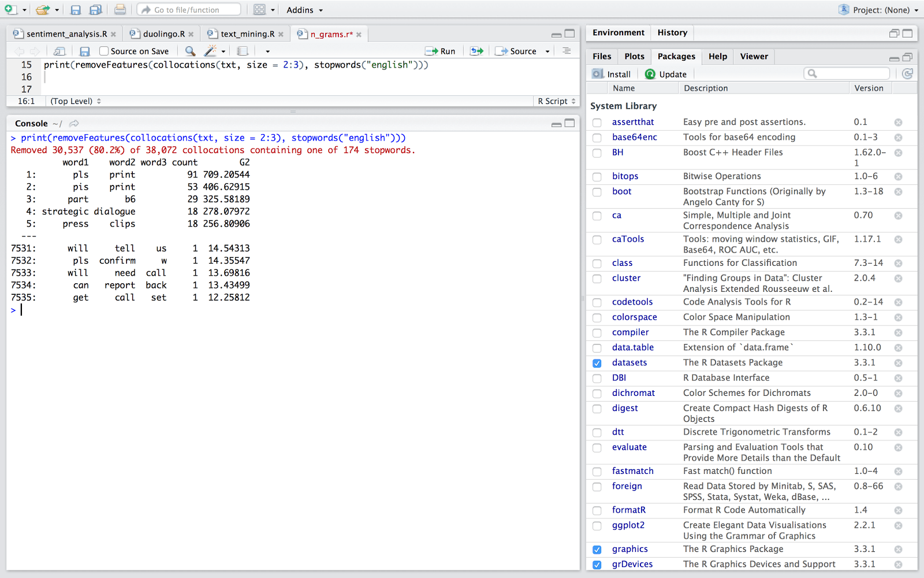This screenshot has width=924, height=578.
Task: Refresh the packages list
Action: [x=907, y=73]
